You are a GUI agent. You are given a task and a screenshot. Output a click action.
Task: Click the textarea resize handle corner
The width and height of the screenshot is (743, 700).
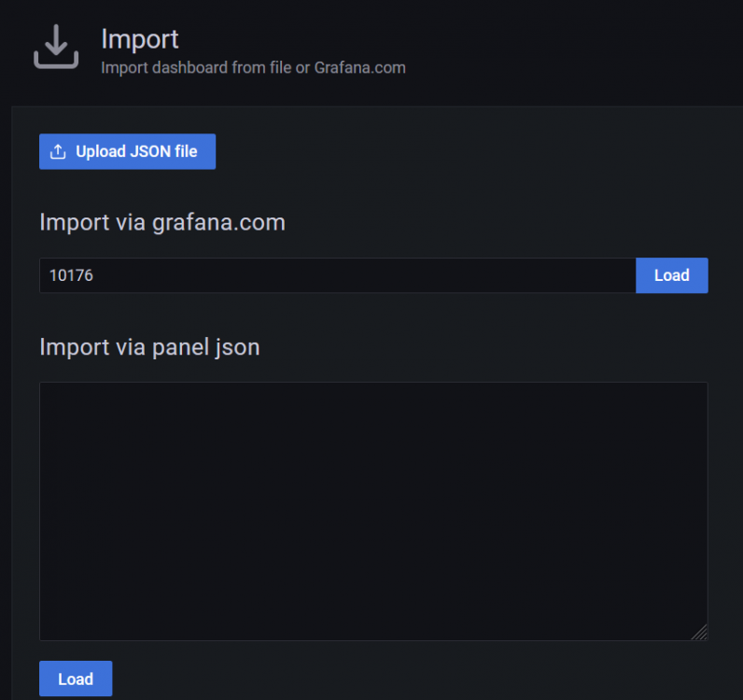click(x=699, y=632)
